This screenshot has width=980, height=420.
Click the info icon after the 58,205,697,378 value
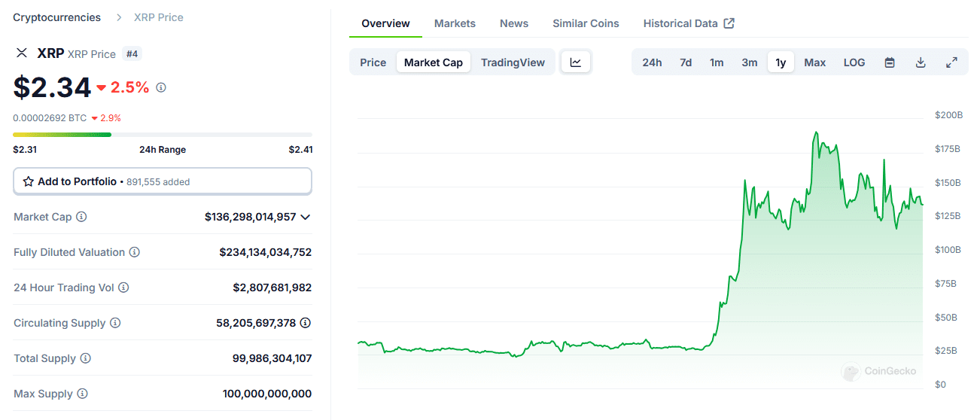coord(306,323)
